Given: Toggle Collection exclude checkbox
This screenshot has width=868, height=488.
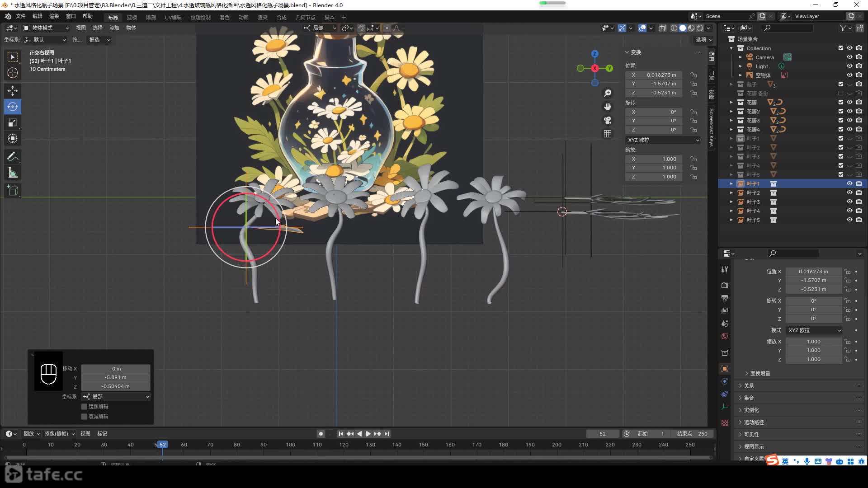Looking at the screenshot, I should pos(841,48).
